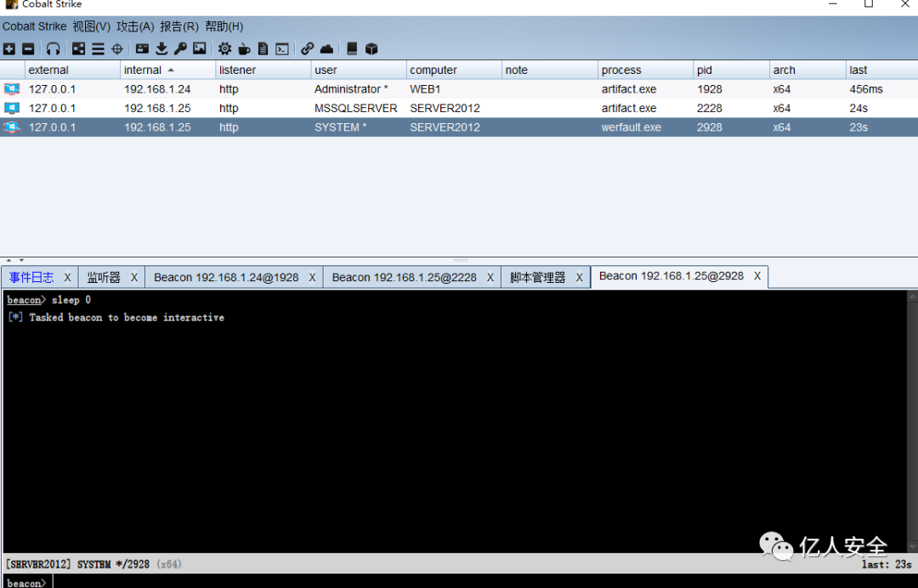Click the console scrollbar up arrow
This screenshot has width=918, height=588.
[x=912, y=296]
